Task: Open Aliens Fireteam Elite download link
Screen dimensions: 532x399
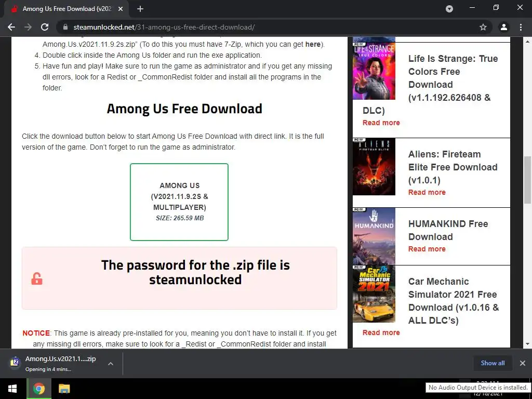Action: click(x=453, y=167)
